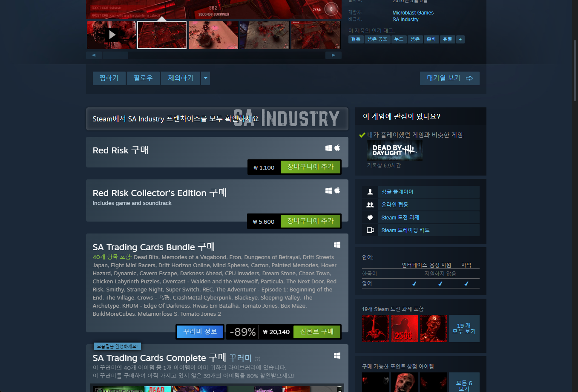Play the trailer video thumbnail
The image size is (578, 392).
click(112, 35)
